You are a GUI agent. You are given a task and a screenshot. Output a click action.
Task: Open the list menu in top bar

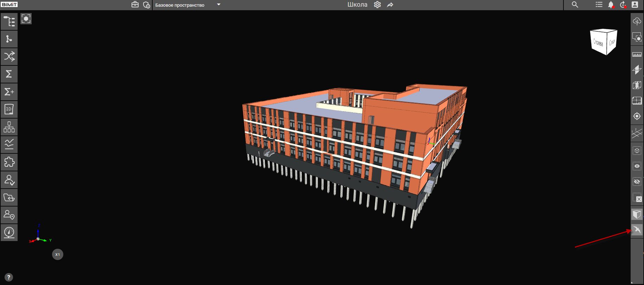599,5
